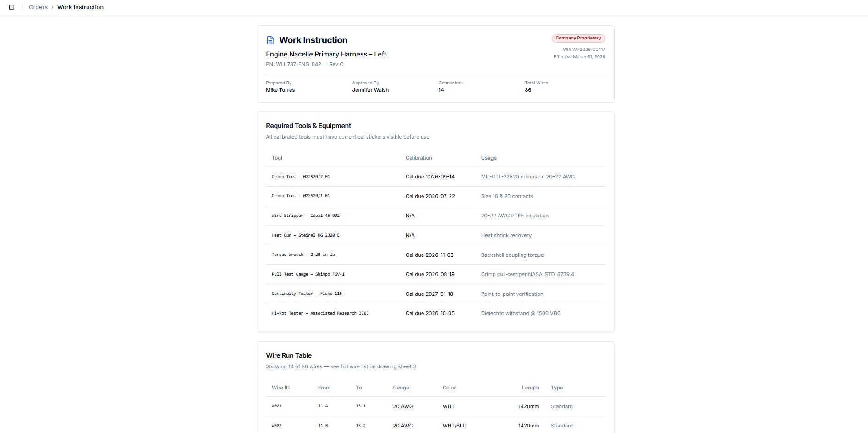868x433 pixels.
Task: Click the Company Proprietary badge
Action: 578,39
